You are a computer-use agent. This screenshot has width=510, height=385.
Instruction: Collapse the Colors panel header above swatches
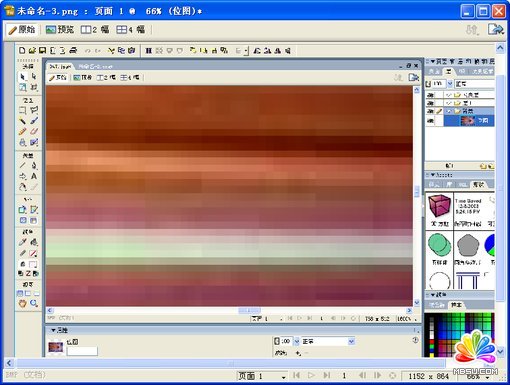(x=433, y=295)
